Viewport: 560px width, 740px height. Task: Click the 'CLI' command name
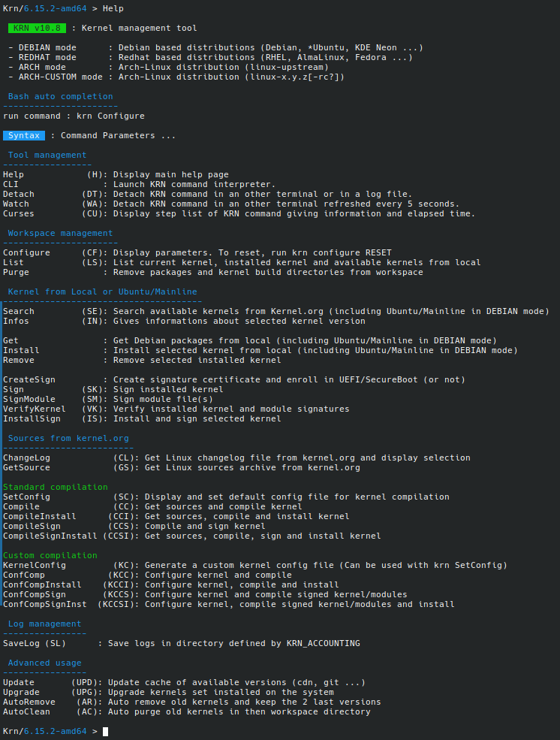(x=11, y=184)
